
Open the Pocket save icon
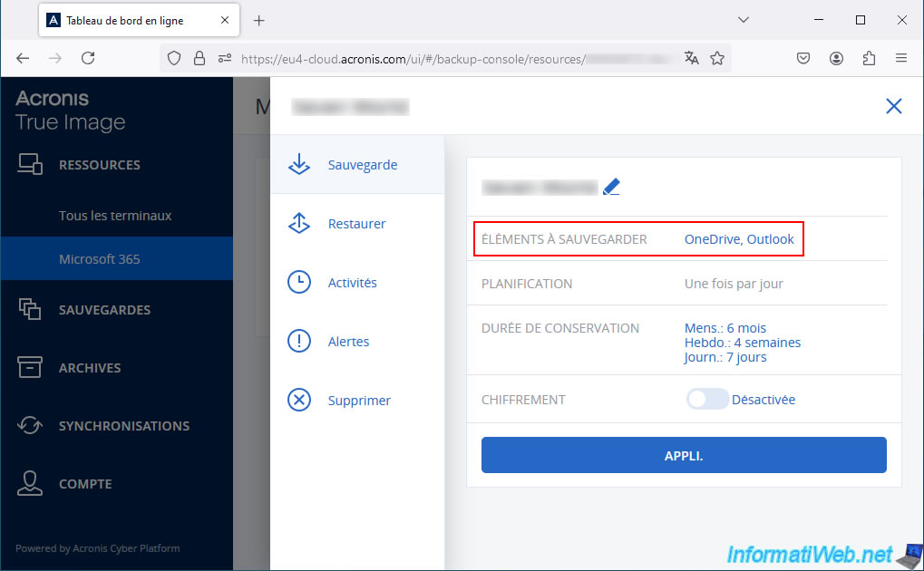point(803,58)
